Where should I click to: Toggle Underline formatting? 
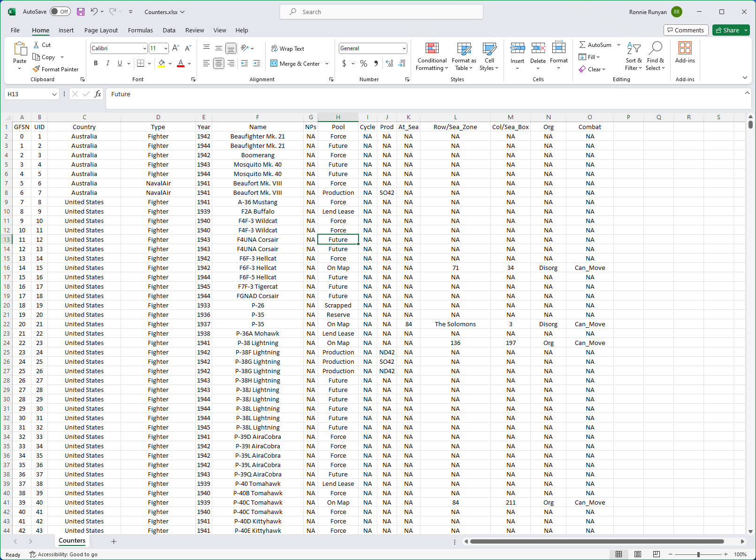[x=120, y=63]
